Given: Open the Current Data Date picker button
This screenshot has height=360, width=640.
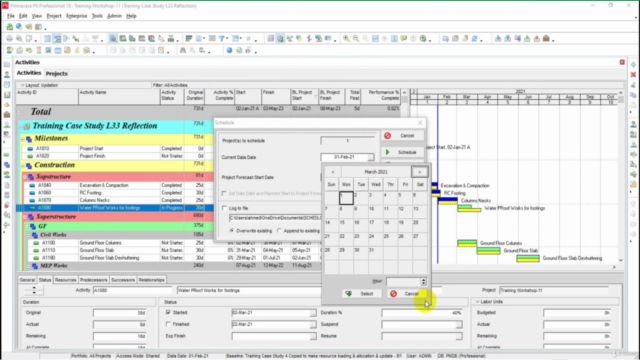Looking at the screenshot, I should [371, 157].
